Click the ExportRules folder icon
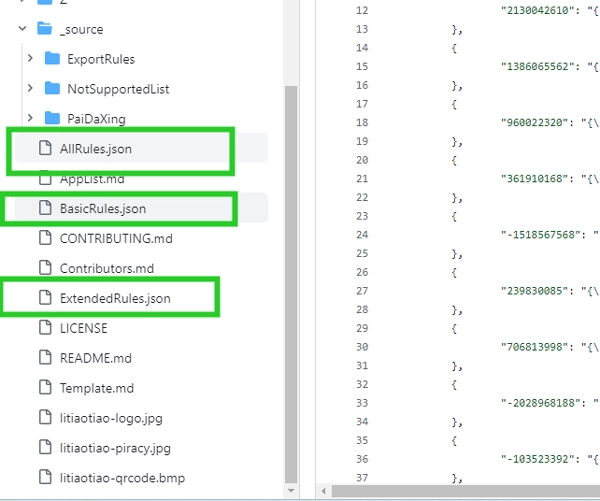Screen dimensions: 600x501 pyautogui.click(x=52, y=59)
